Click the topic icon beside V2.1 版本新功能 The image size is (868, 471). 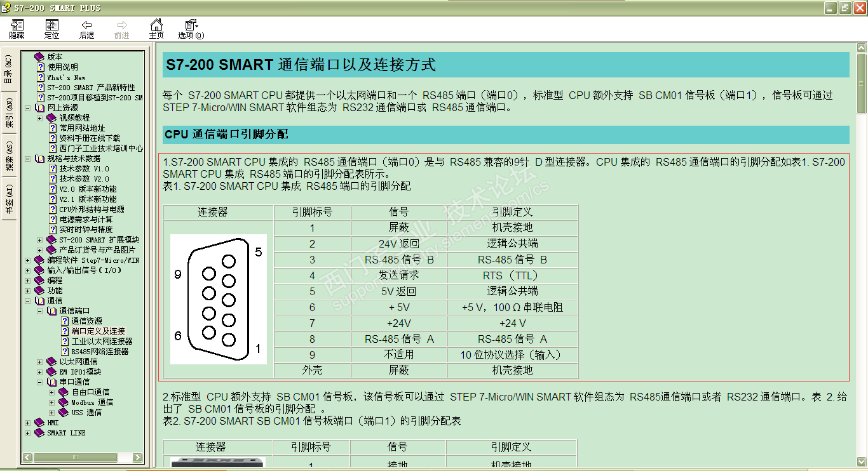click(x=53, y=199)
